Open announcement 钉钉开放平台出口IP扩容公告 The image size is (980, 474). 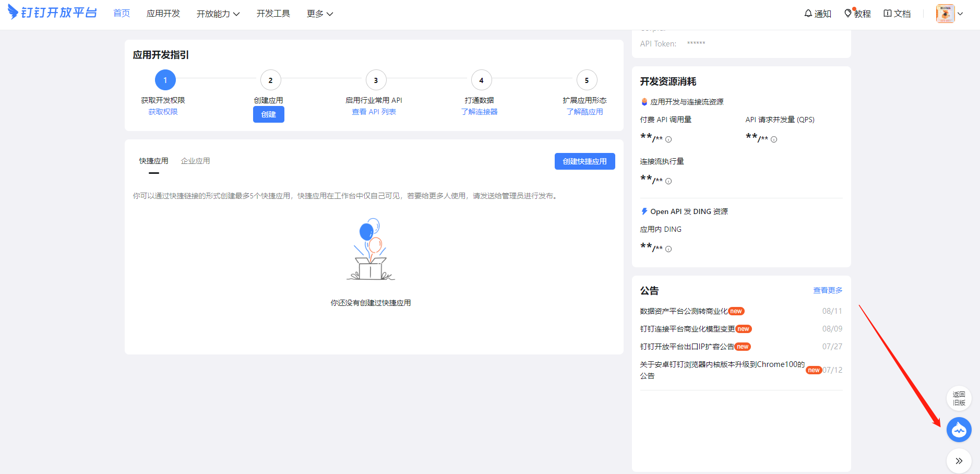[x=687, y=347]
